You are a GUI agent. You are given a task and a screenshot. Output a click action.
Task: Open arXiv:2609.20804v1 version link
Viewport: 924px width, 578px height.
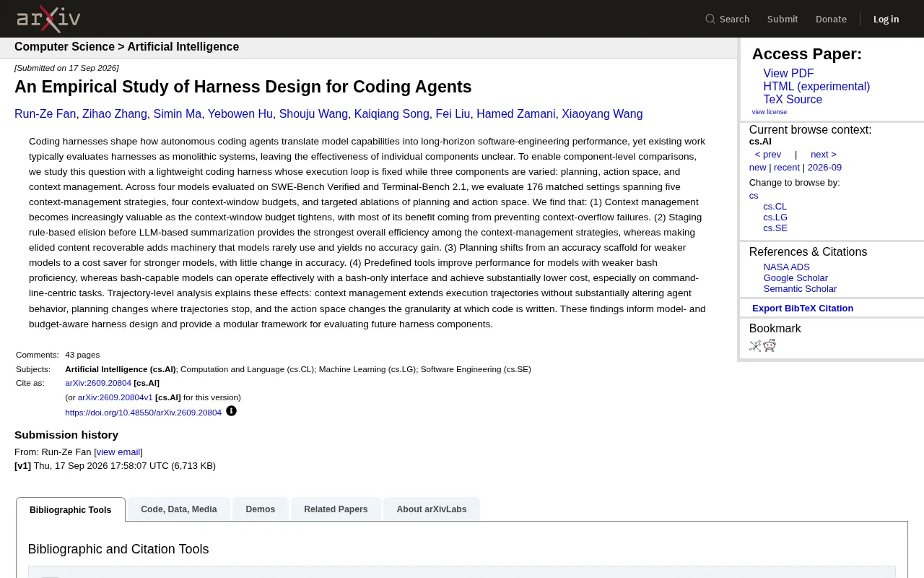click(x=115, y=397)
